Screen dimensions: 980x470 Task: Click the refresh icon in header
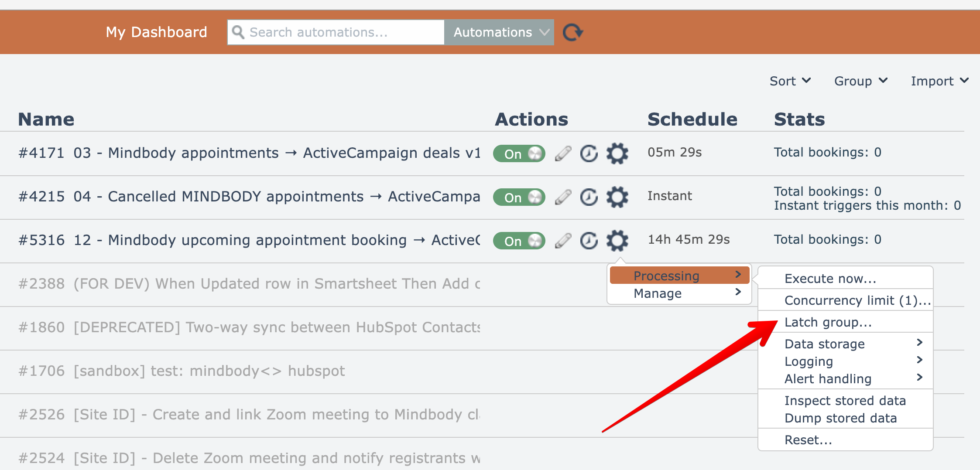click(x=572, y=32)
